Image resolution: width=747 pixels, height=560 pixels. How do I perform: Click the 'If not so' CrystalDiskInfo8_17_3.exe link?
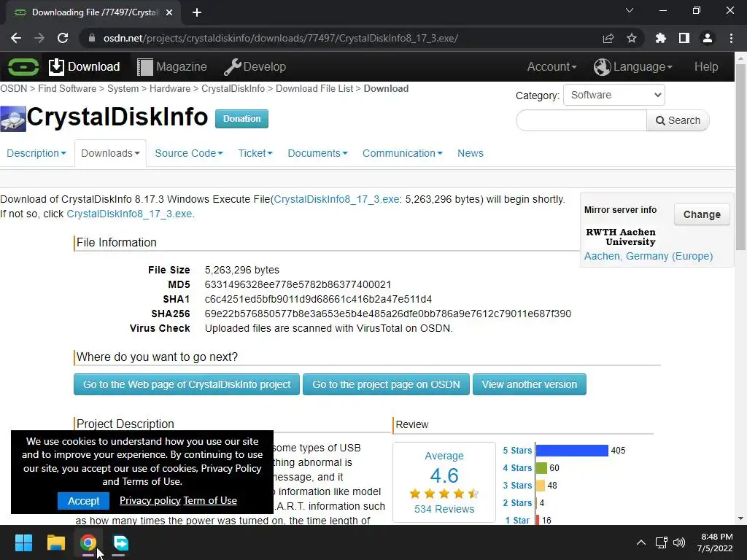click(130, 214)
